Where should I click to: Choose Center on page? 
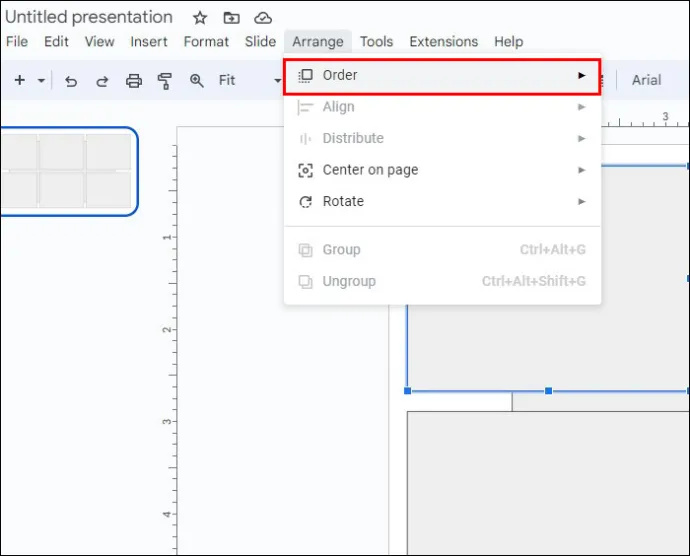442,170
